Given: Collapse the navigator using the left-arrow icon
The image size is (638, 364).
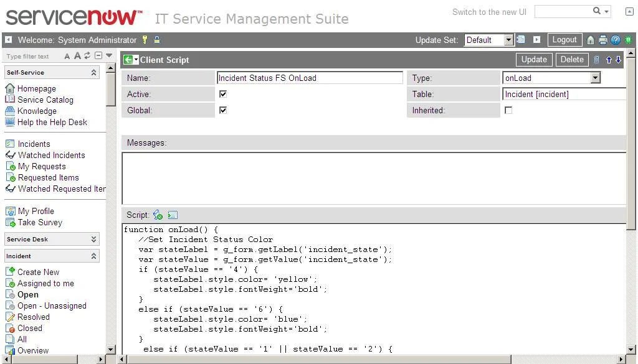Looking at the screenshot, I should (8, 40).
